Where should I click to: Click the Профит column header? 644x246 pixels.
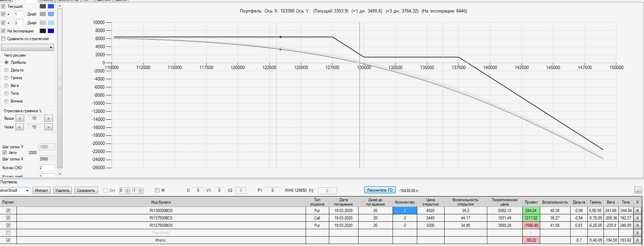tap(531, 202)
